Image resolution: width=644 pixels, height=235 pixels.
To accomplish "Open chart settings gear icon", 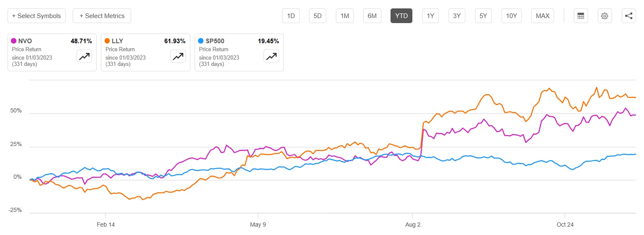I will tap(604, 16).
